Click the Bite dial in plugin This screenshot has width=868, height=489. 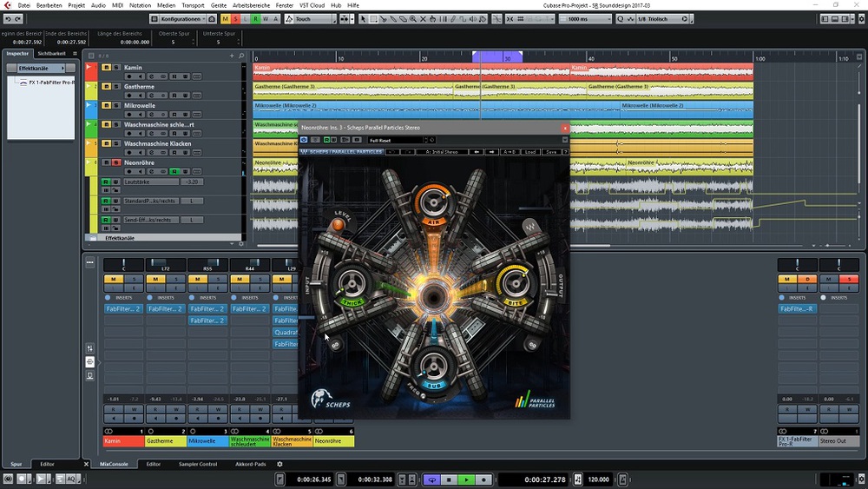(516, 282)
